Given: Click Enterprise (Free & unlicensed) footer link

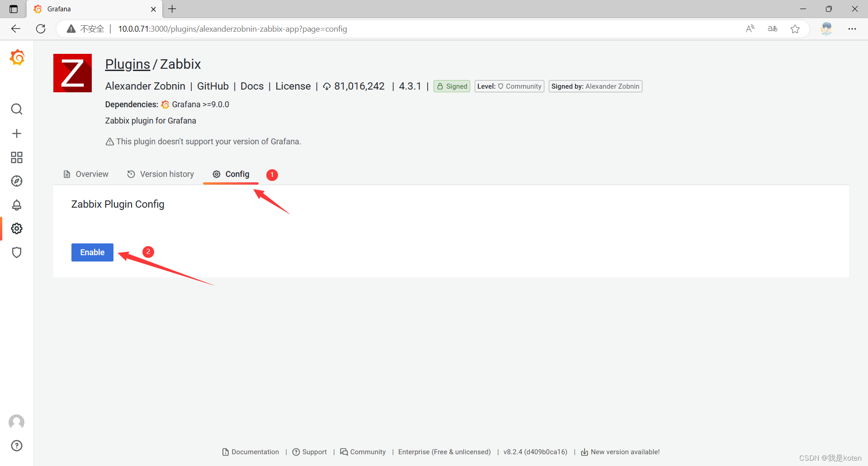Looking at the screenshot, I should coord(444,452).
